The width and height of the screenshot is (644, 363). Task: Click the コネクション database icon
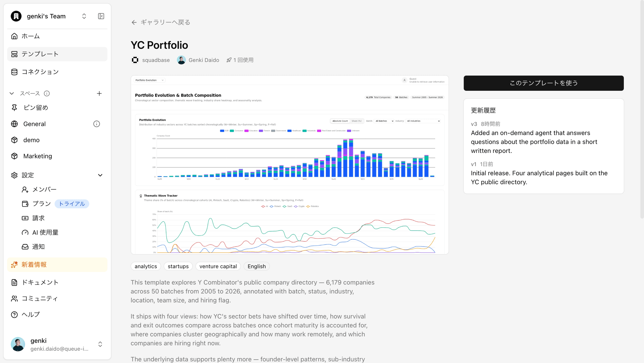point(14,72)
